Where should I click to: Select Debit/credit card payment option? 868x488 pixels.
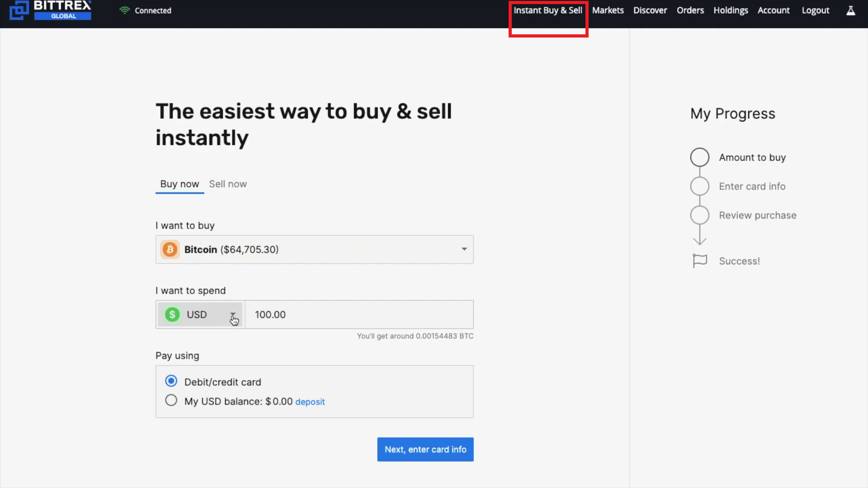pos(171,381)
